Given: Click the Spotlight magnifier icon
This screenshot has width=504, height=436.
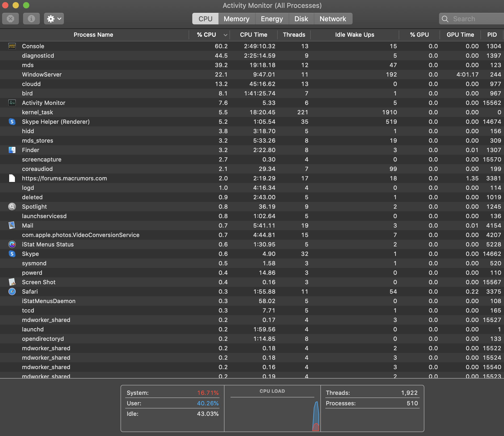Looking at the screenshot, I should click(12, 207).
